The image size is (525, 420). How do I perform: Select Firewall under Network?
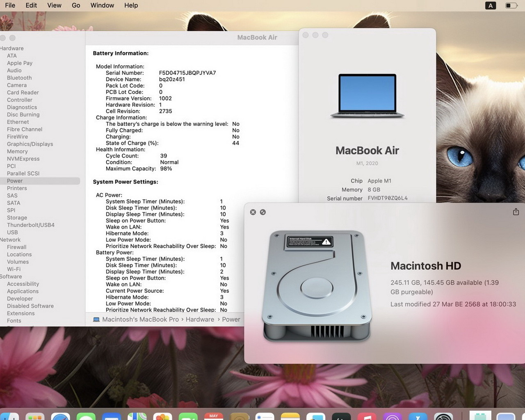[x=16, y=247]
